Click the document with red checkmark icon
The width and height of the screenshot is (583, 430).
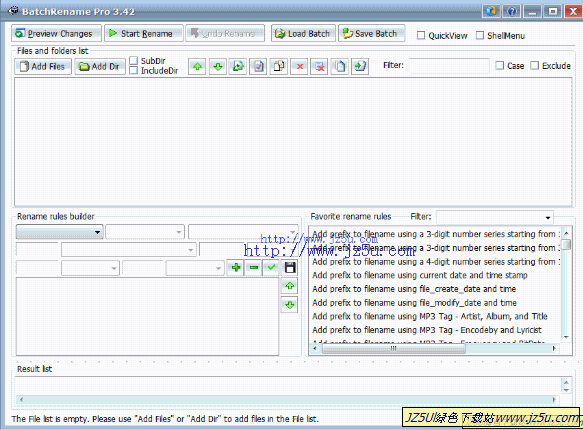(258, 67)
